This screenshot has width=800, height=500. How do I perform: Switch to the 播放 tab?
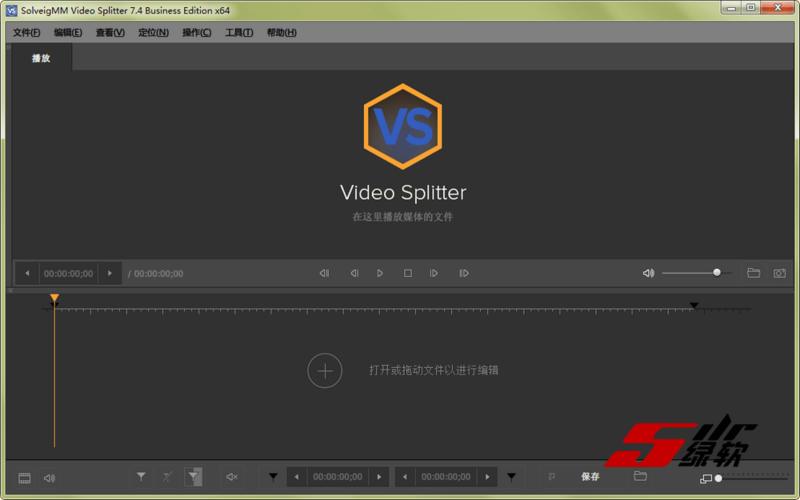(41, 58)
